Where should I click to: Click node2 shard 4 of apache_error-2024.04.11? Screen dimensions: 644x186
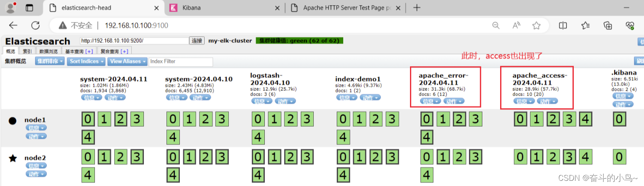[x=427, y=175]
